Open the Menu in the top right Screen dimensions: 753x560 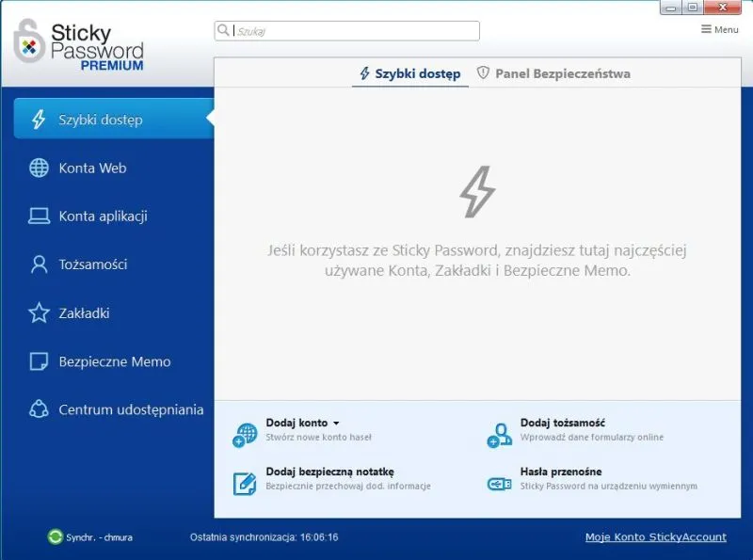pyautogui.click(x=717, y=29)
